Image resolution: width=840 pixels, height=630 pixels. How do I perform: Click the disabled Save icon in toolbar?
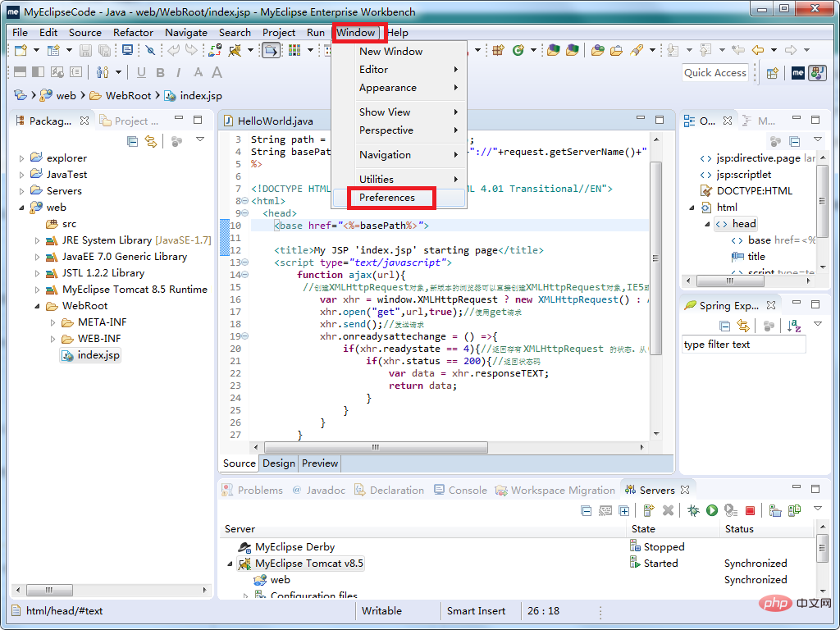point(85,50)
